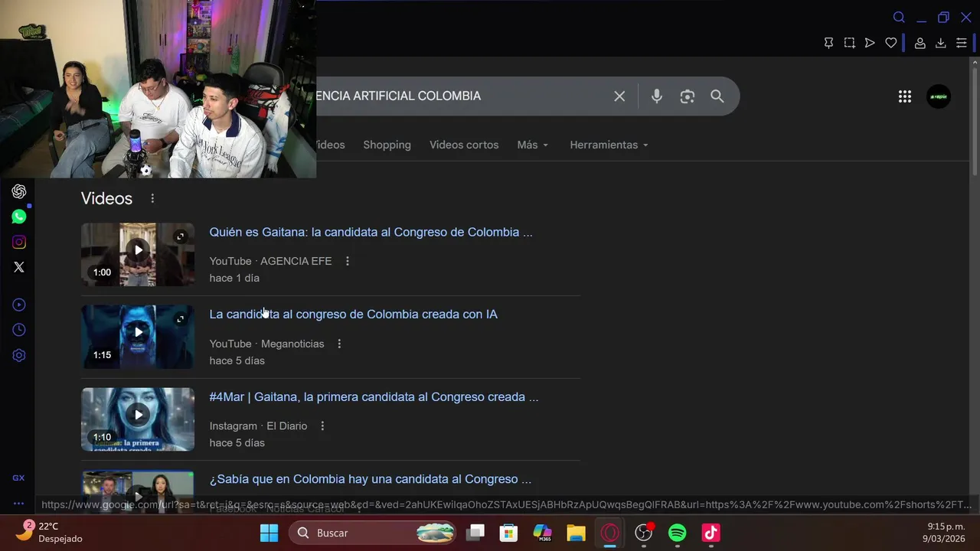Open GX Corner in sidebar
980x551 pixels.
[18, 478]
